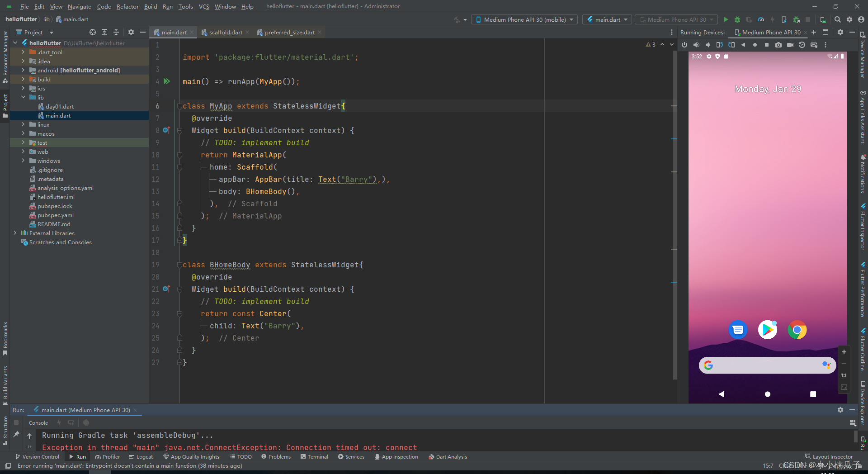The height and width of the screenshot is (474, 868).
Task: Open the main.dart run configuration dropdown
Action: coord(608,19)
